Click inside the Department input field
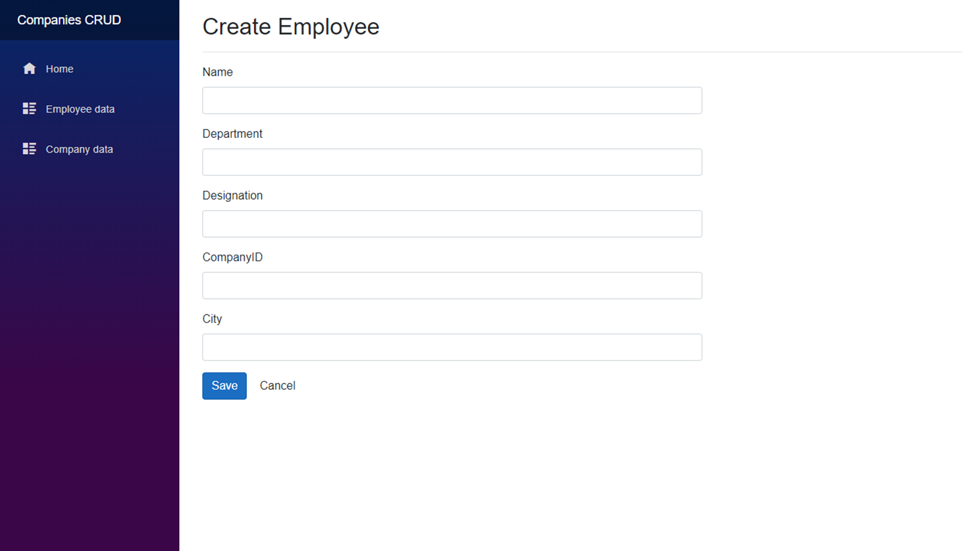This screenshot has height=551, width=980. click(x=452, y=162)
